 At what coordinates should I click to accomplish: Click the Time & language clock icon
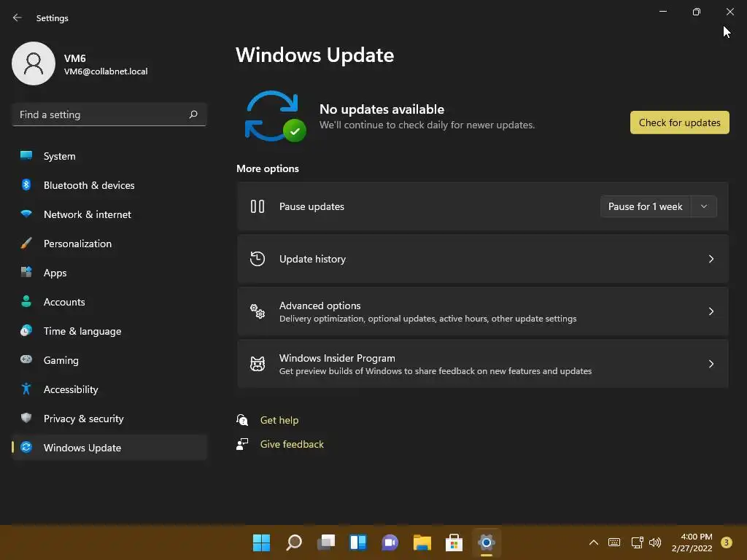pyautogui.click(x=26, y=330)
